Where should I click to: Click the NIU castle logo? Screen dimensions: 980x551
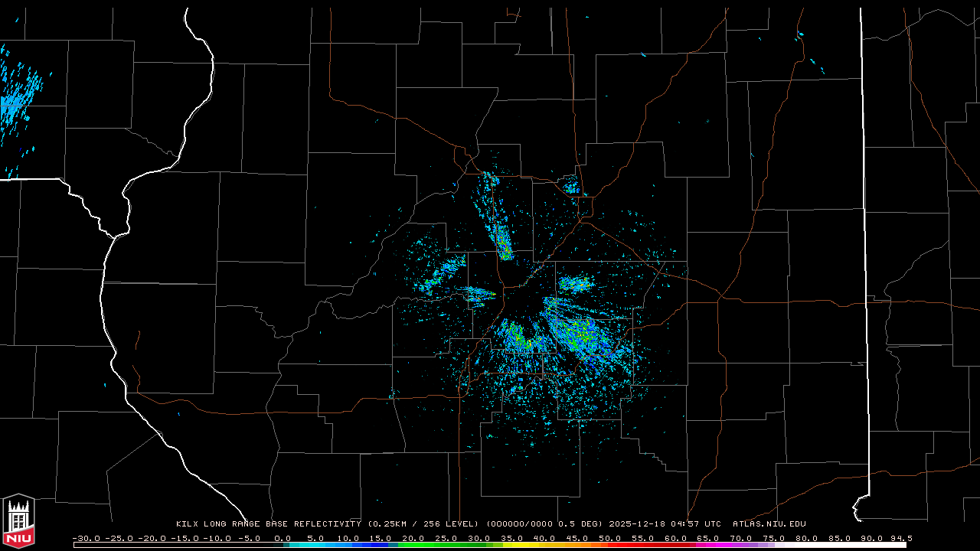click(18, 519)
